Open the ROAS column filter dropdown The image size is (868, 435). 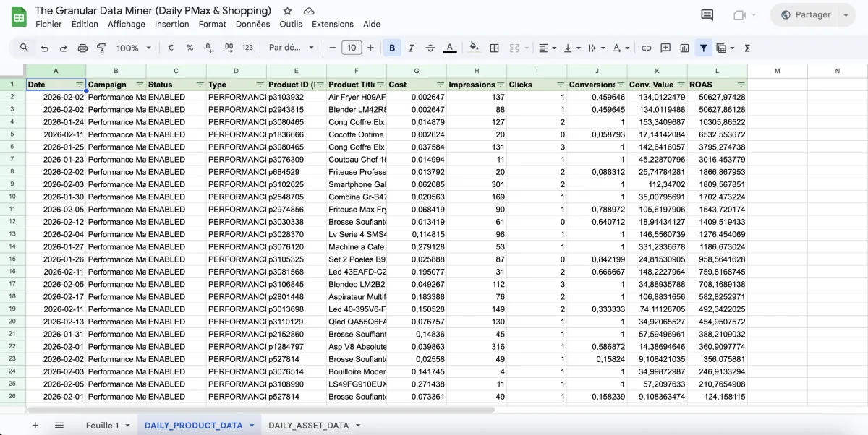coord(740,85)
